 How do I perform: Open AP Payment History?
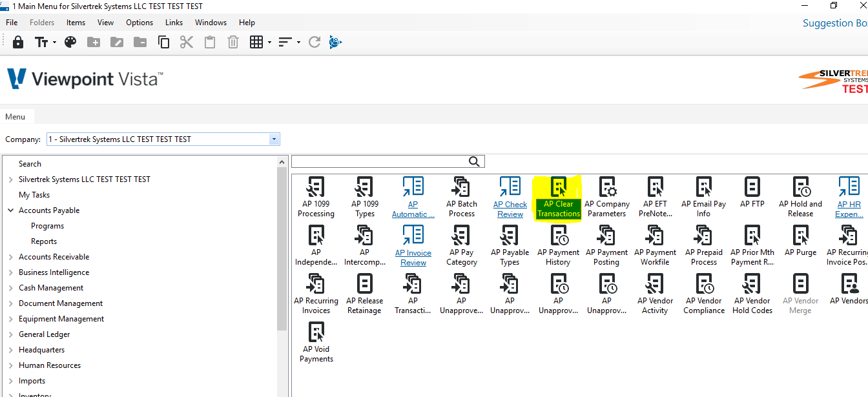tap(559, 245)
